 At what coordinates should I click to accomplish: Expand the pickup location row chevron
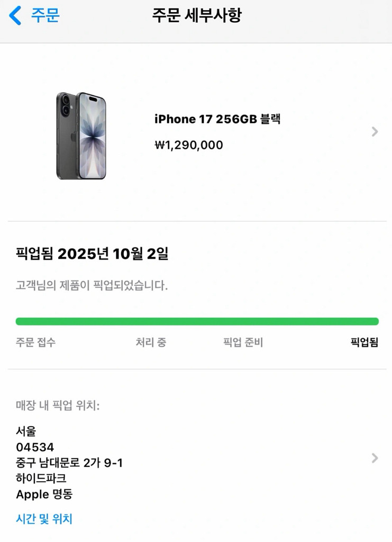[x=375, y=458]
